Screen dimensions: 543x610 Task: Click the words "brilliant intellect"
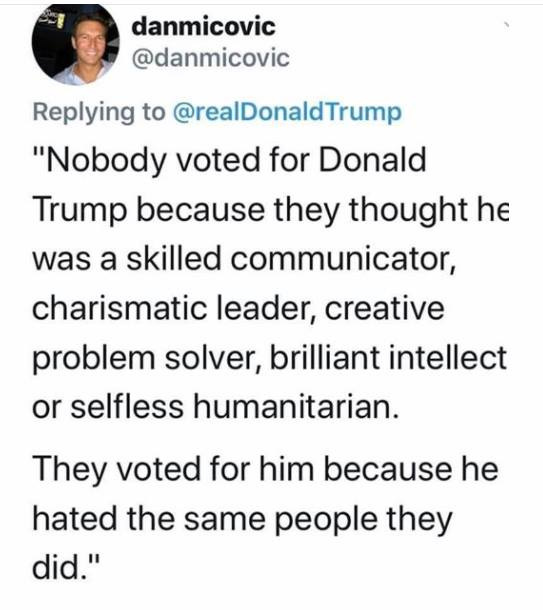(388, 358)
